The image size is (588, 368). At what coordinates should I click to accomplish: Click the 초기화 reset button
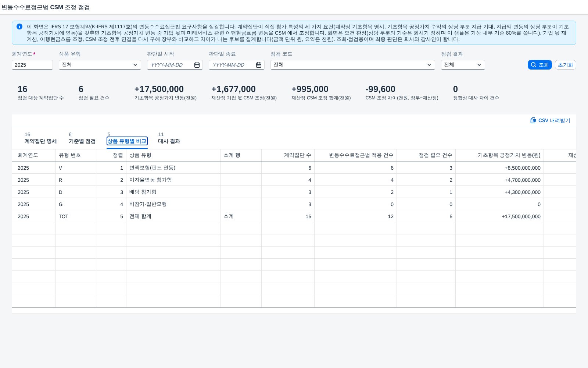[x=566, y=65]
